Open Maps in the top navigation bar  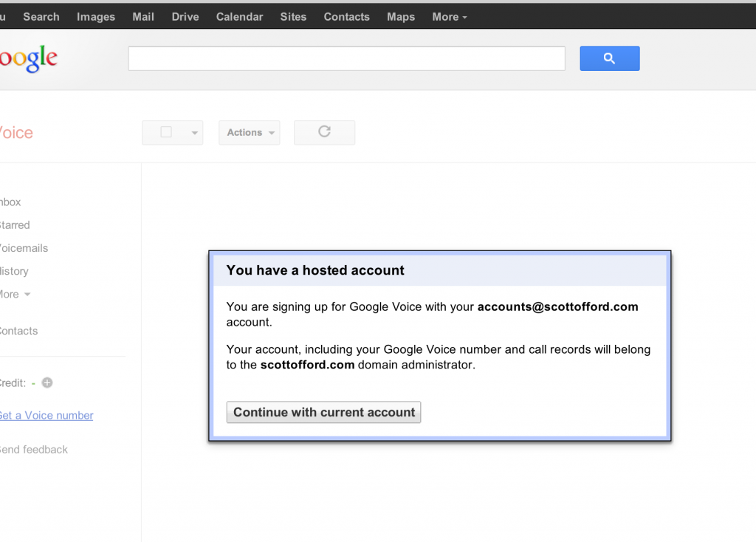click(x=401, y=17)
